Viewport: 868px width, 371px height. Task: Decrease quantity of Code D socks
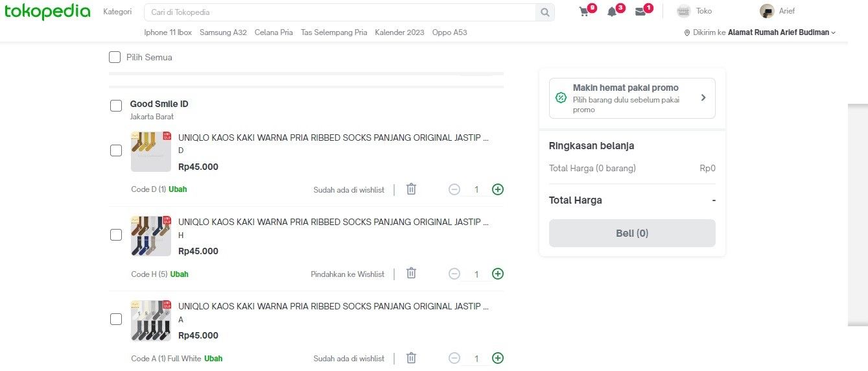454,189
